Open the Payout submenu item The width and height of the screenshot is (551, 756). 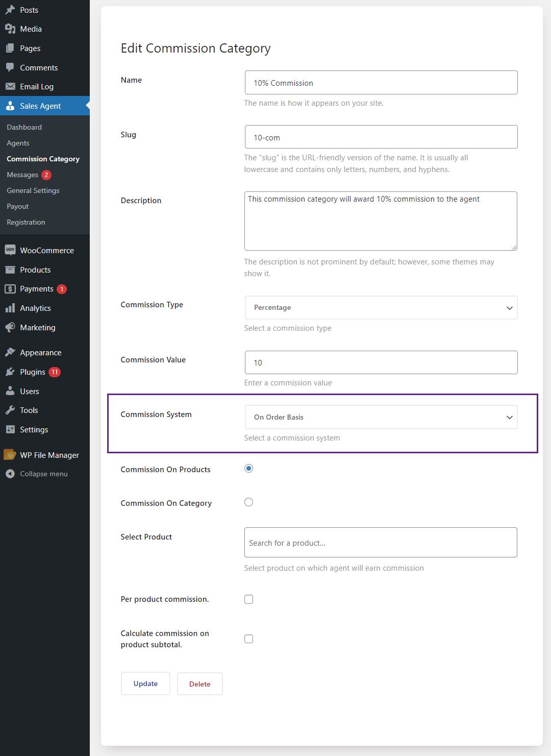[18, 206]
